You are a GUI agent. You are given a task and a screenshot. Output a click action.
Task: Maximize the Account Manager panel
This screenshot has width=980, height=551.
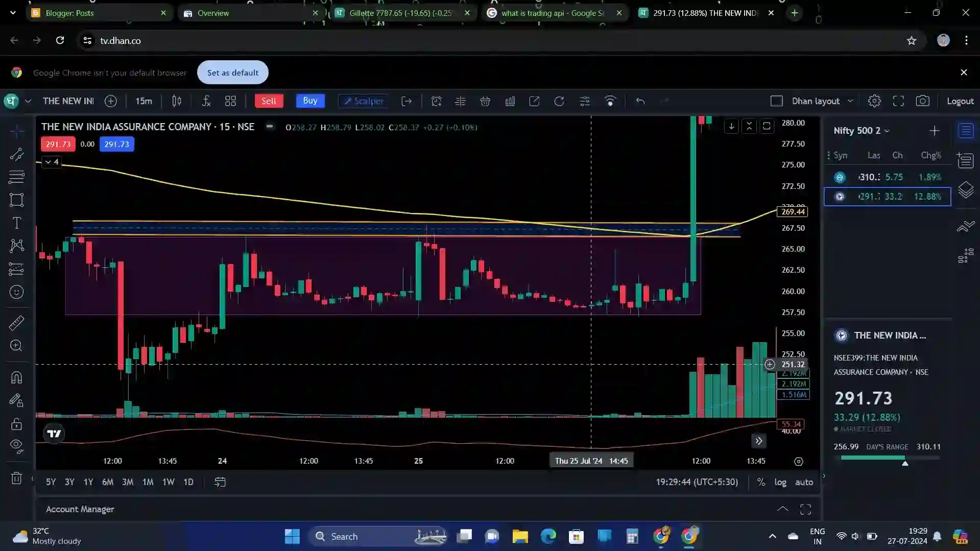coord(805,509)
